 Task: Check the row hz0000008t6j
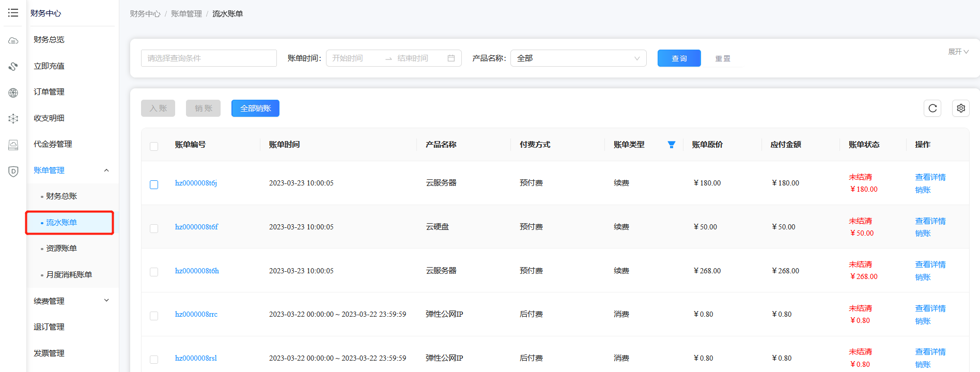point(154,184)
